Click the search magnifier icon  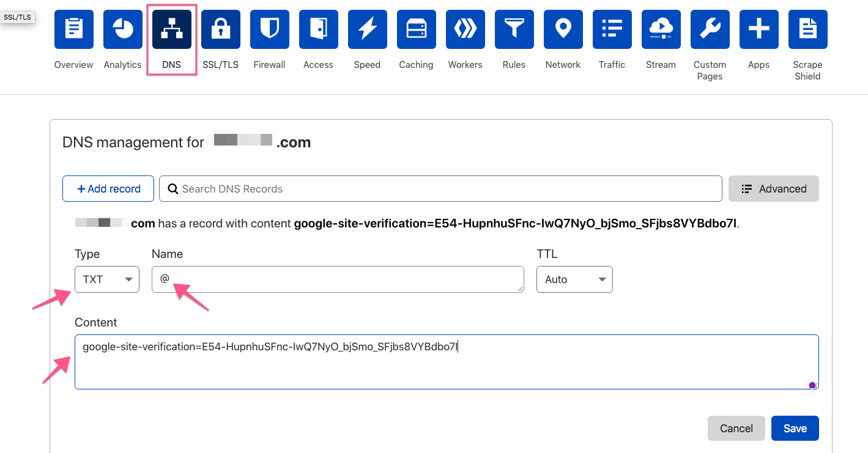pyautogui.click(x=173, y=189)
